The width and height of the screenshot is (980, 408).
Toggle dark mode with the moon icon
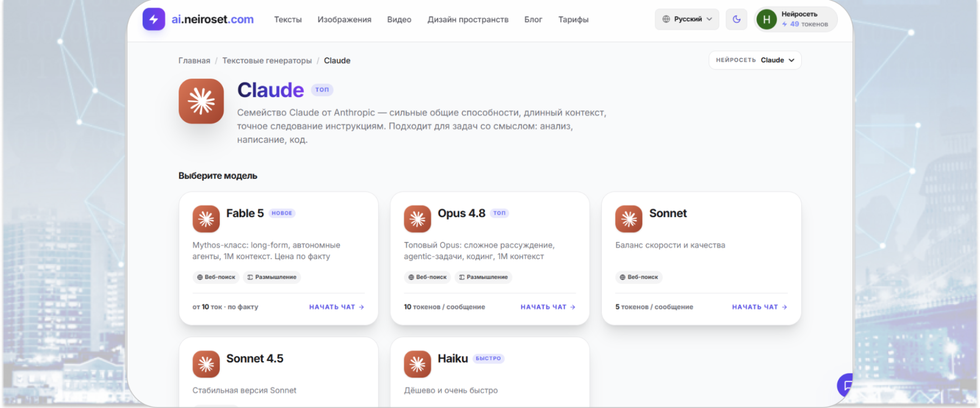[x=736, y=19]
